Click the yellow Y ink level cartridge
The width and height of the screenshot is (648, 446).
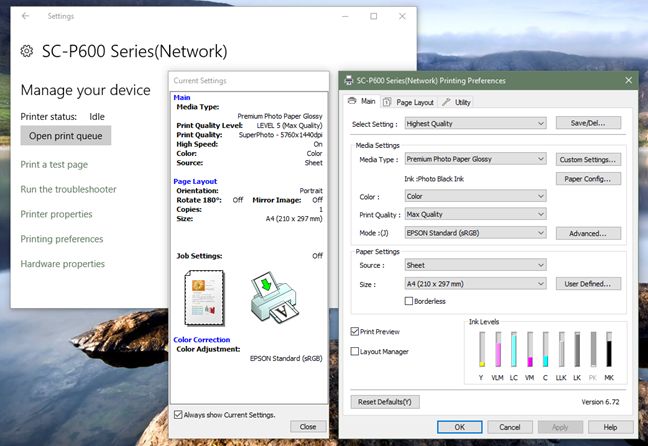(482, 350)
